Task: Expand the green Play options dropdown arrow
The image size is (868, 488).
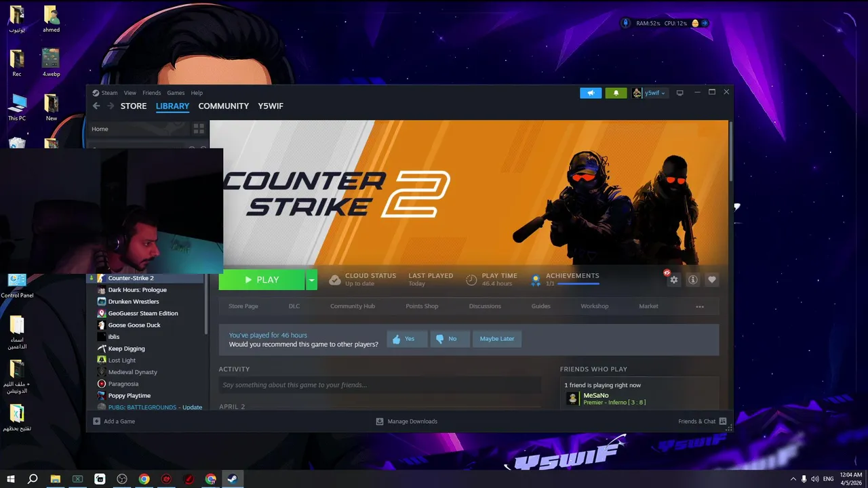Action: (311, 279)
